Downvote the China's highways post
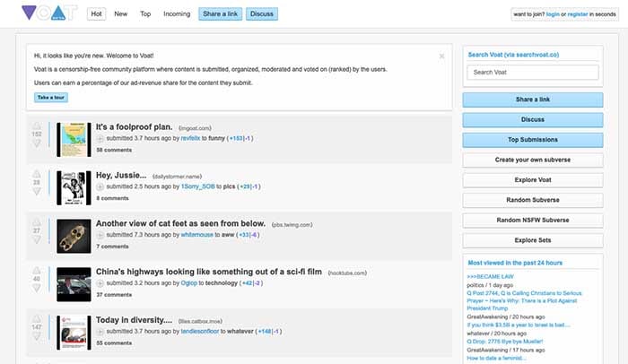Viewport: 628px width, 364px height. (x=37, y=288)
